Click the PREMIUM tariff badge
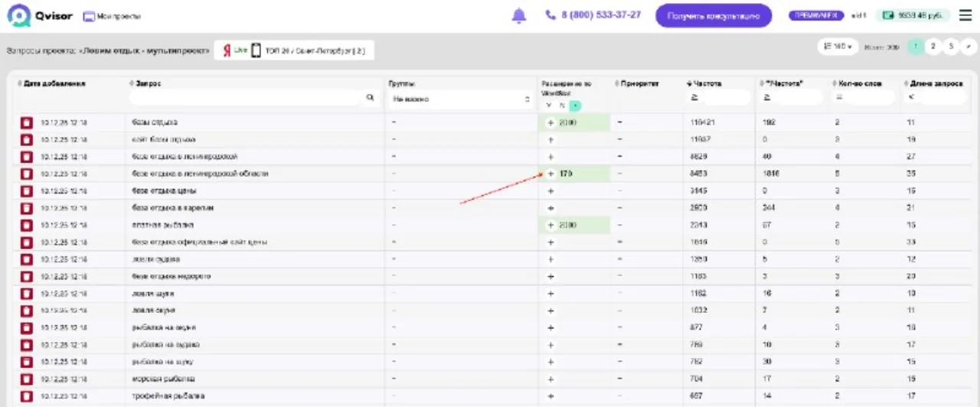 point(815,15)
